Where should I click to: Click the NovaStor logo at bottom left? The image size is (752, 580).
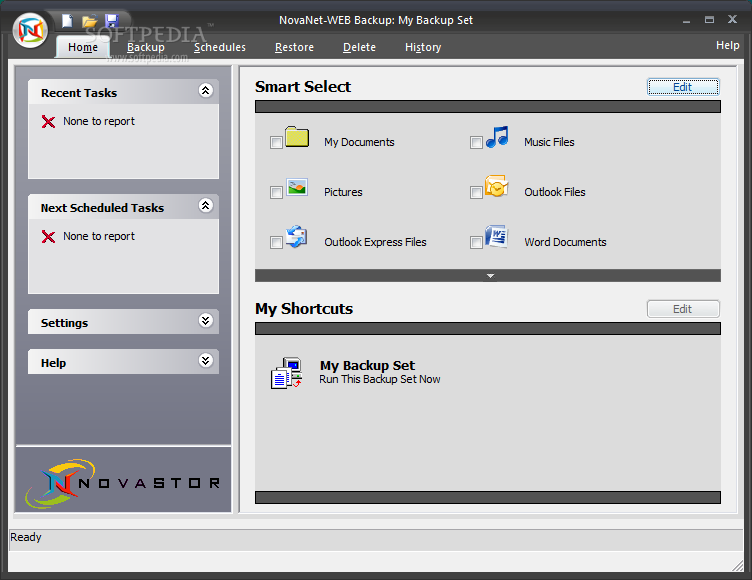123,483
